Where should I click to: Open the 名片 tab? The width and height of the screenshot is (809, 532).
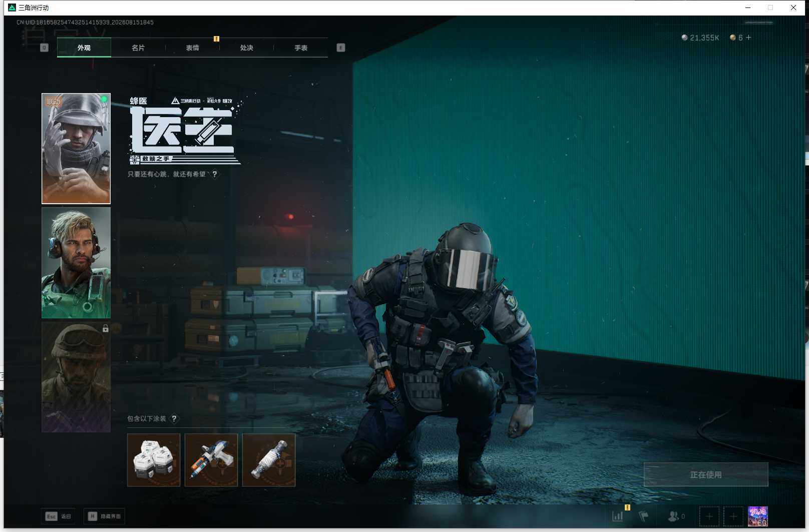click(138, 48)
